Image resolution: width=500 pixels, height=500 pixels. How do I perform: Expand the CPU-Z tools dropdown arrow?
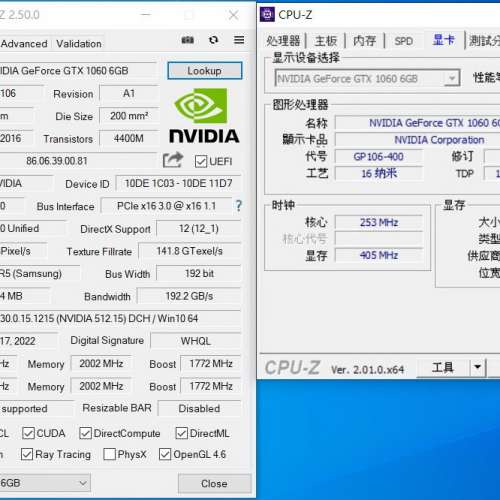pyautogui.click(x=477, y=367)
